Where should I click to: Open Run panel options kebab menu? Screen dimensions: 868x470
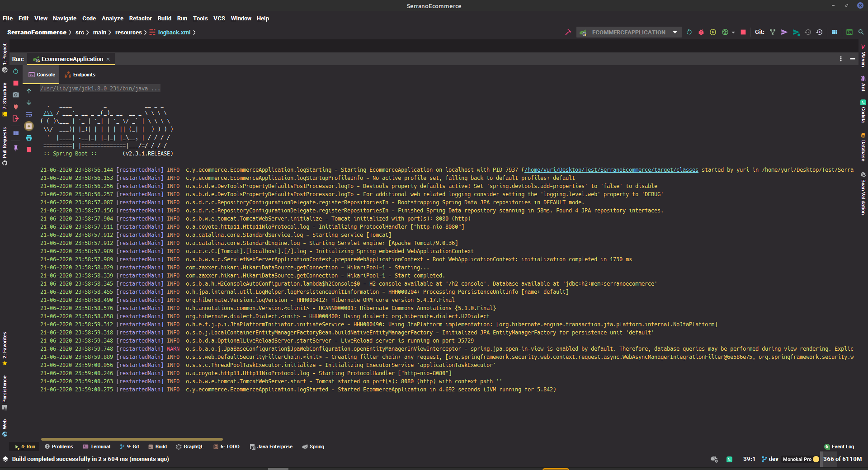coord(841,59)
